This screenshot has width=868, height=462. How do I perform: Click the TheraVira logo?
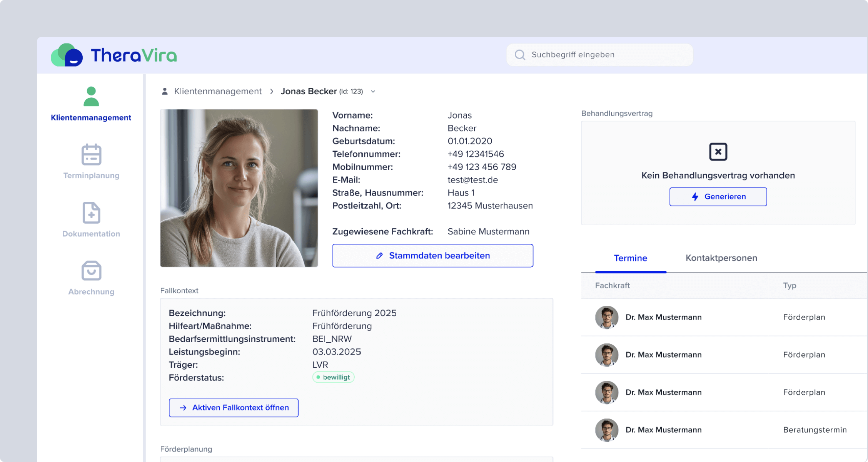point(113,55)
